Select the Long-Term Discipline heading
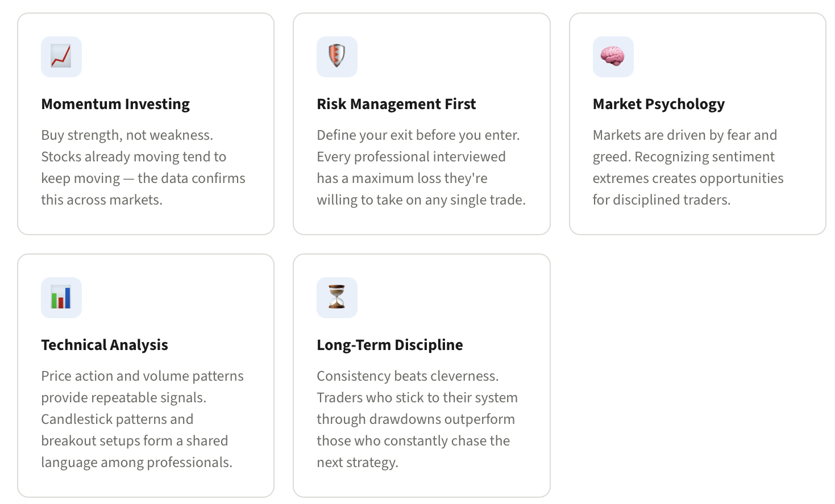The height and width of the screenshot is (504, 835). click(390, 345)
